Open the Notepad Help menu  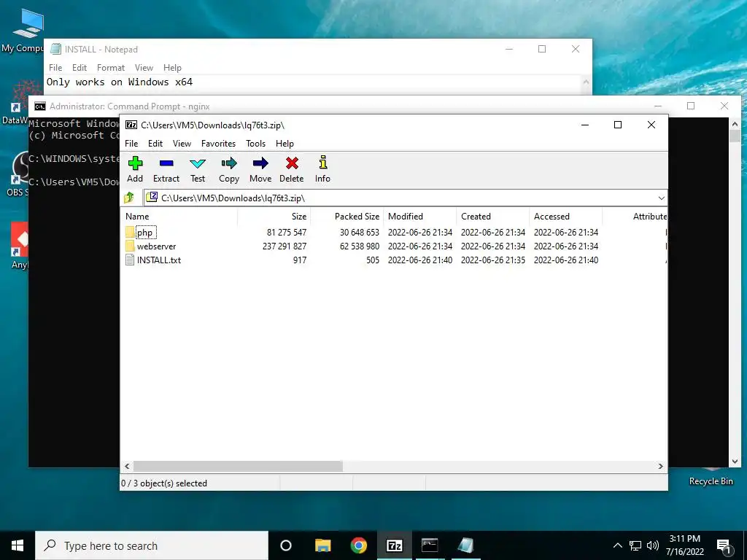click(172, 68)
